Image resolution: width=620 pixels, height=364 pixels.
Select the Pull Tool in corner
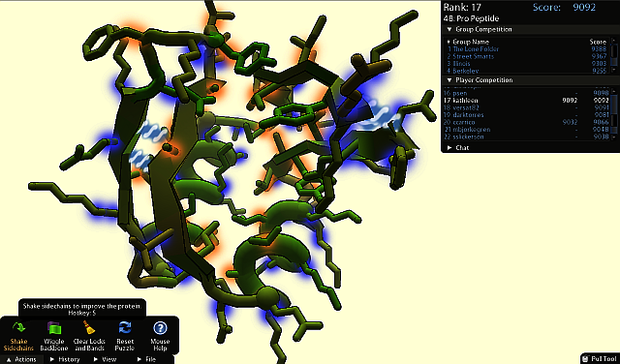tap(600, 358)
